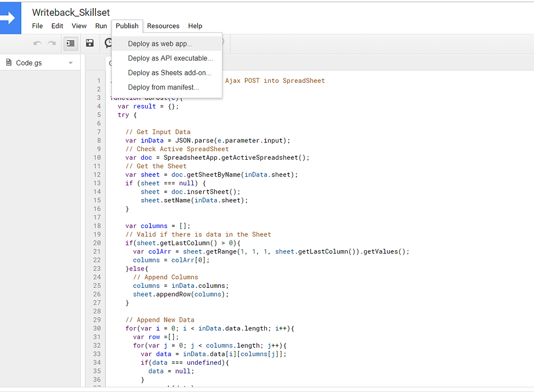This screenshot has width=534, height=392.
Task: Click the '// Append Columns' comment
Action: (x=166, y=277)
